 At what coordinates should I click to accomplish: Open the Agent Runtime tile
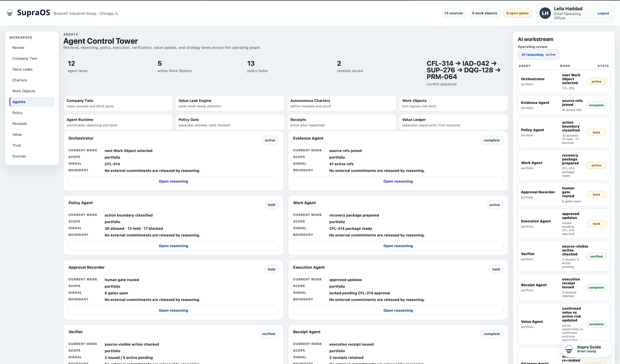point(118,122)
